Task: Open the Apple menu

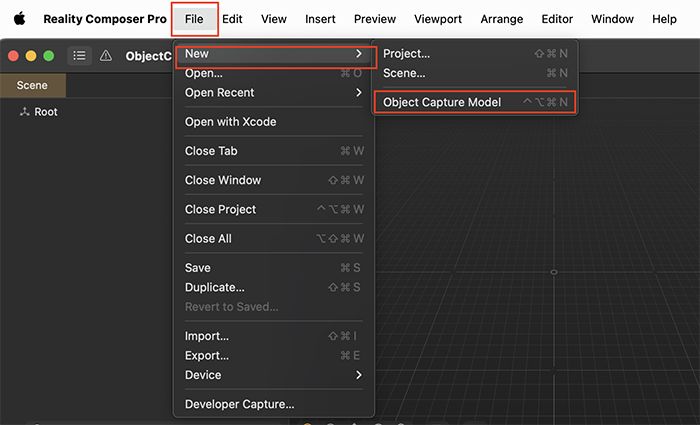Action: (19, 19)
